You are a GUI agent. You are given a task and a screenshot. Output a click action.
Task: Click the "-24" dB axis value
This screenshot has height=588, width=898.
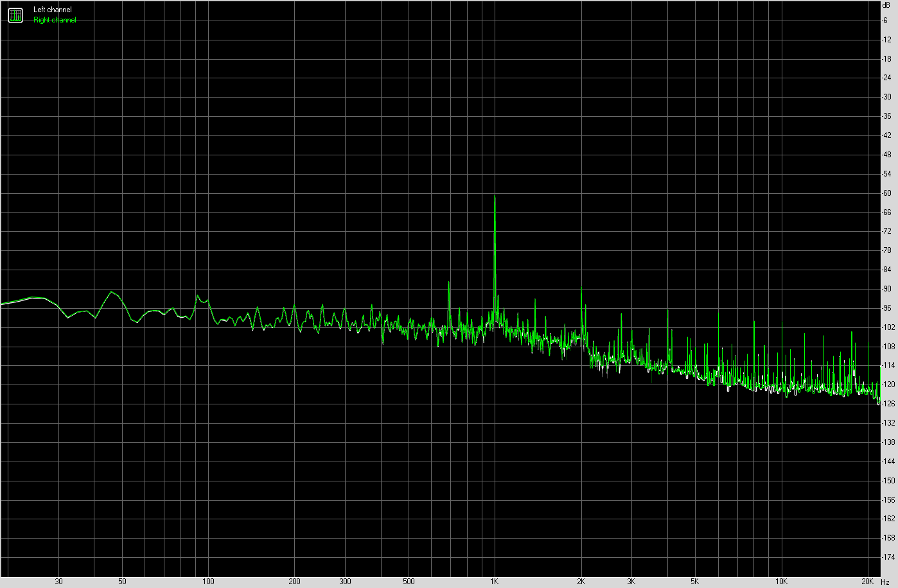point(886,78)
